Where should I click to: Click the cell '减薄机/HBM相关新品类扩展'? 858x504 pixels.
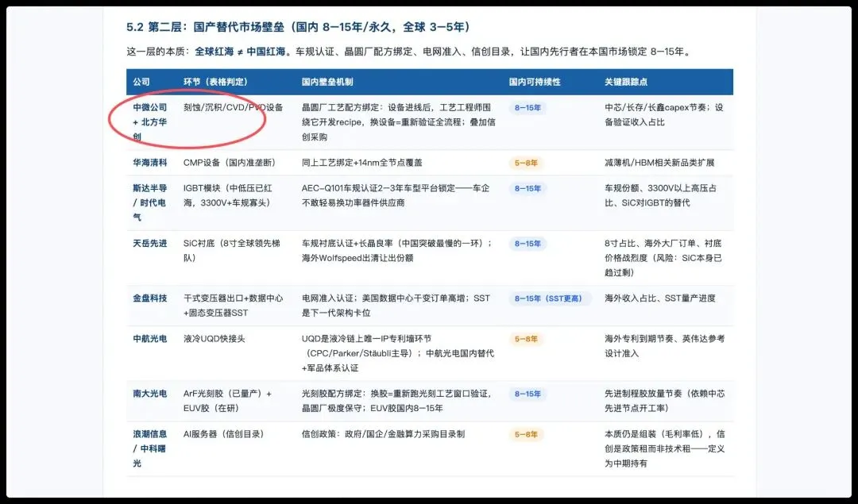tap(659, 163)
